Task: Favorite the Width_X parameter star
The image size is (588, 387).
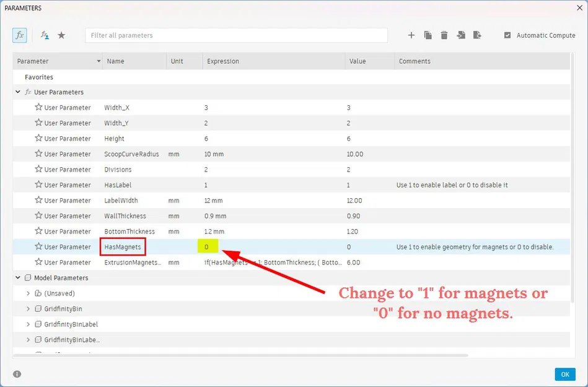Action: (38, 107)
